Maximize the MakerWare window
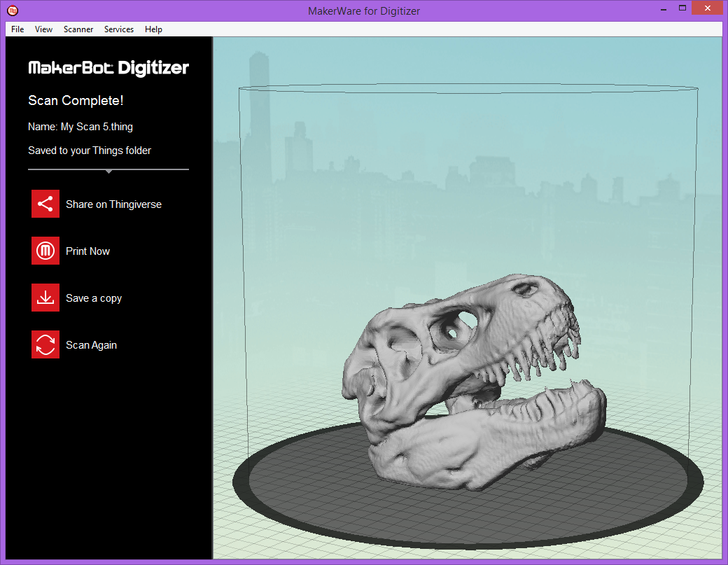 point(682,8)
